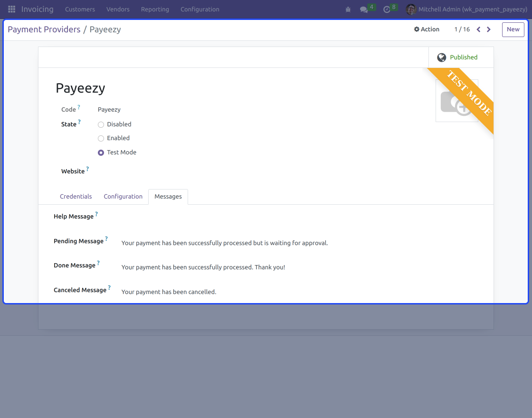Click the Payeezy provider name heading

coord(80,88)
